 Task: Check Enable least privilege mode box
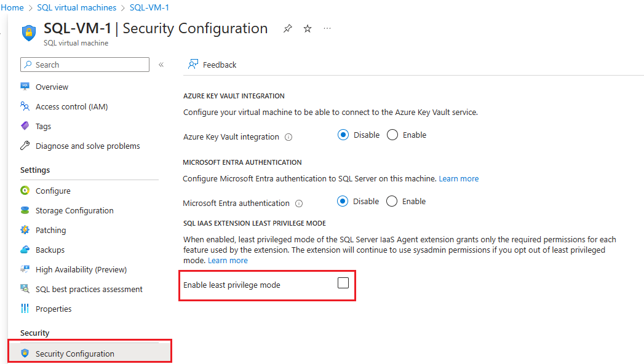click(x=343, y=283)
